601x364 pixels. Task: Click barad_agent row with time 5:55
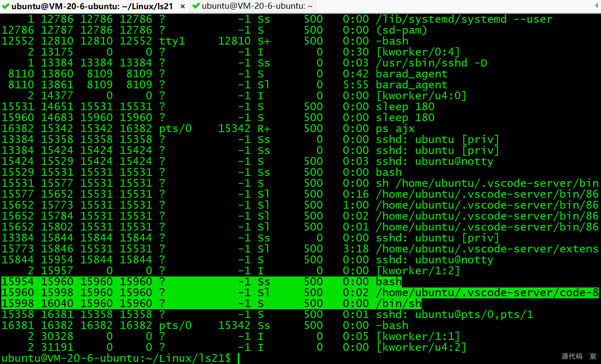[224, 85]
